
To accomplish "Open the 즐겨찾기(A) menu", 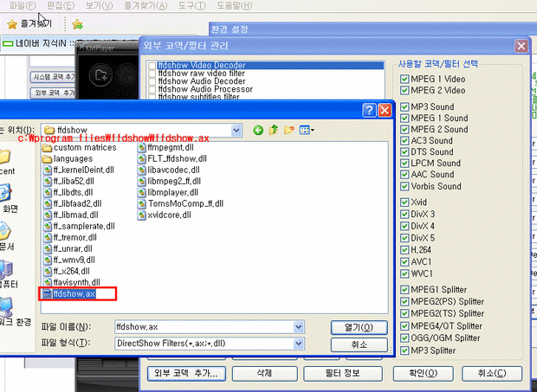I will 146,5.
